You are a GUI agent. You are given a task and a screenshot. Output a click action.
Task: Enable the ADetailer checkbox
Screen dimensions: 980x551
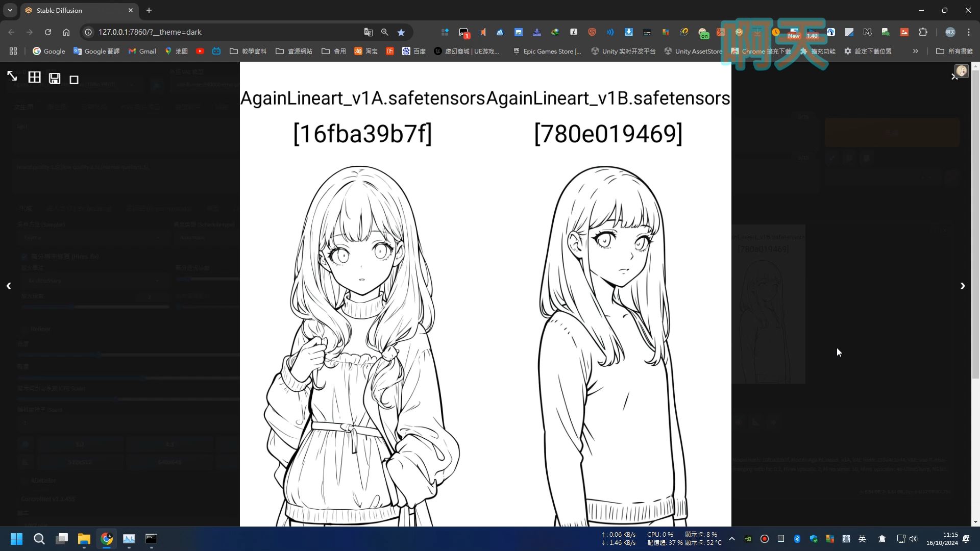pos(24,480)
